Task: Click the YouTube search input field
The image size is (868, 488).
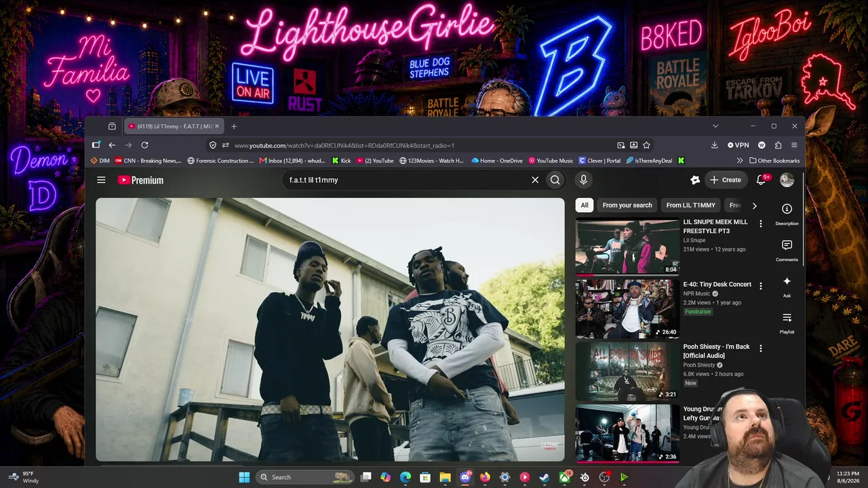Action: click(x=407, y=180)
